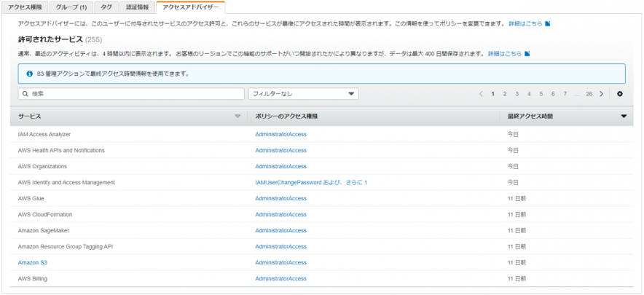Switch to the グループ (1) tab
Image resolution: width=644 pixels, height=295 pixels.
pyautogui.click(x=71, y=7)
